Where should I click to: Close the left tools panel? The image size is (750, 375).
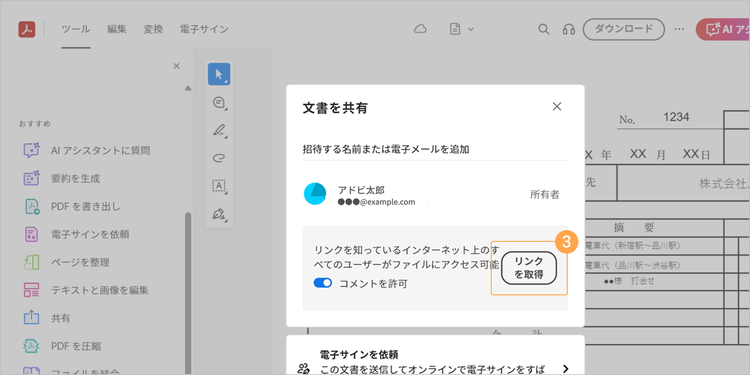coord(176,66)
